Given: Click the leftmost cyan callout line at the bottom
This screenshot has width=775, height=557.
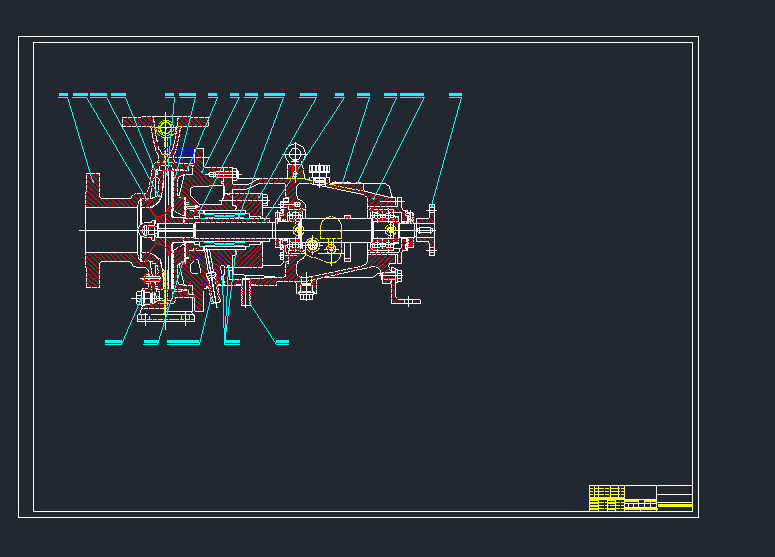Looking at the screenshot, I should (x=113, y=343).
